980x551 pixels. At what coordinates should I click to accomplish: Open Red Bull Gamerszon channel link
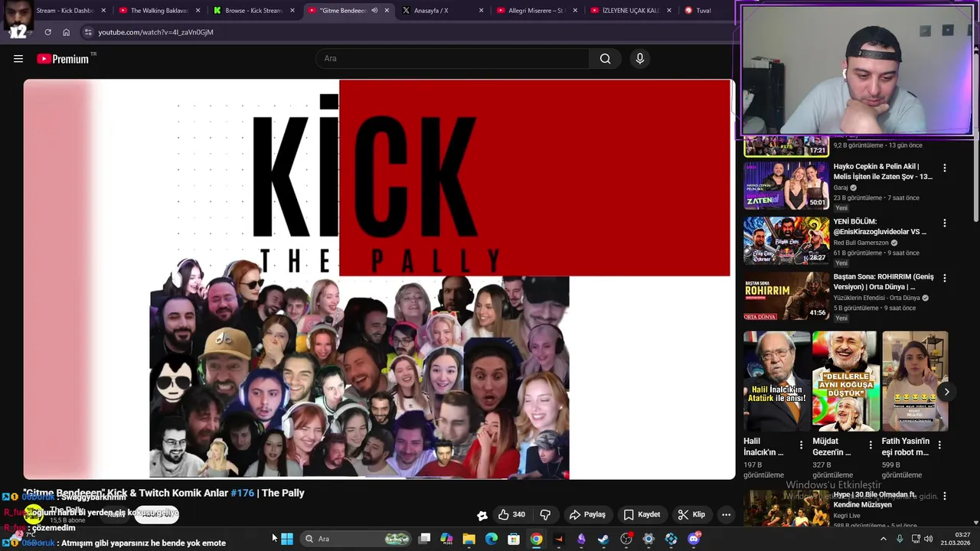861,243
